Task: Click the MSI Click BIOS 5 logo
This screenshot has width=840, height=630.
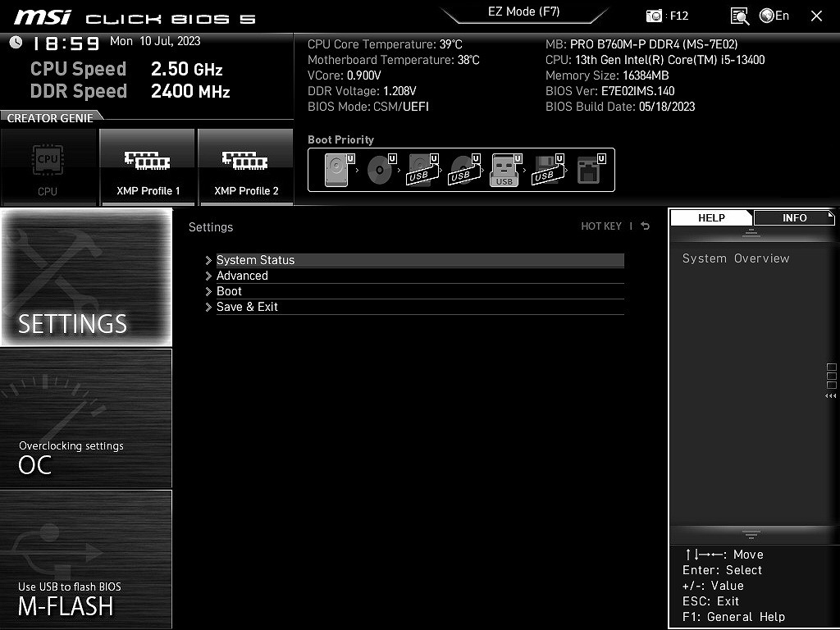Action: [x=135, y=18]
